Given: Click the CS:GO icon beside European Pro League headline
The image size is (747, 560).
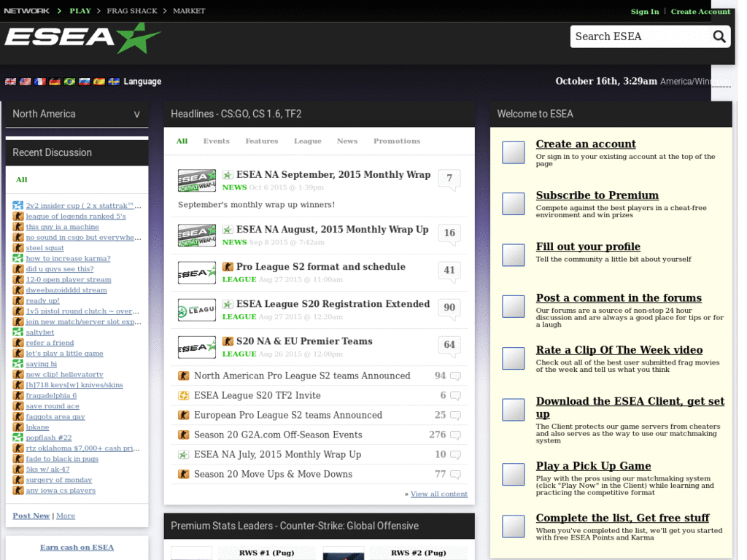Looking at the screenshot, I should tap(184, 415).
